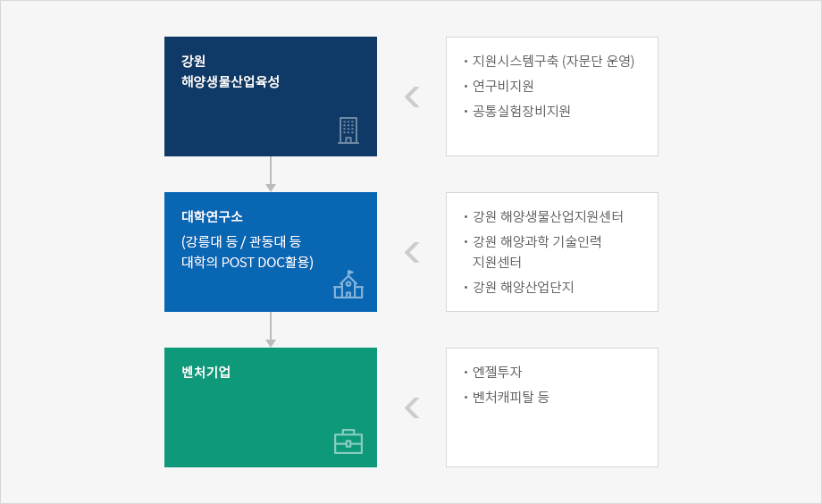Screen dimensions: 822x504
Task: Click 강원 해양과학 기술인력 지원센터 item
Action: 533,251
